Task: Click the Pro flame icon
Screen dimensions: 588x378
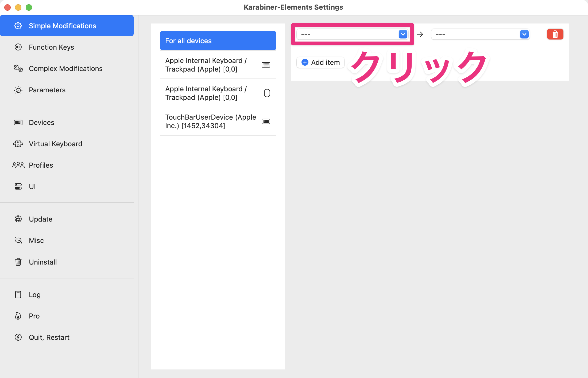Action: coord(18,316)
